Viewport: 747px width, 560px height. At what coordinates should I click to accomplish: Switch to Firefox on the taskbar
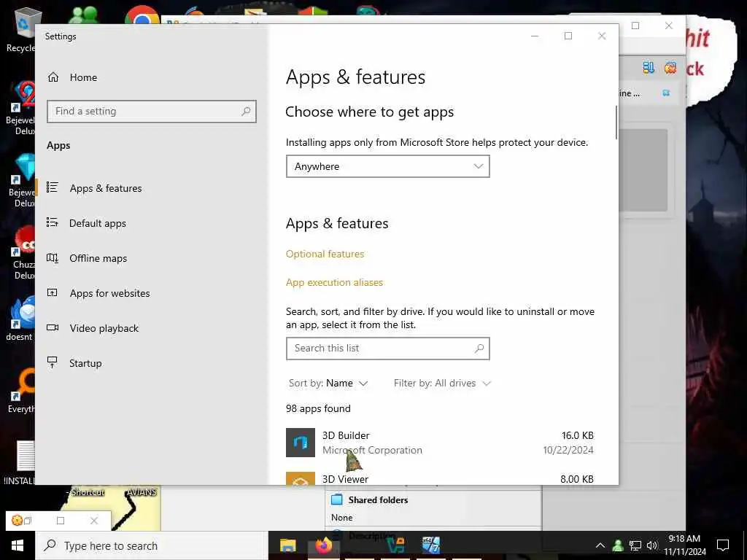tap(323, 545)
